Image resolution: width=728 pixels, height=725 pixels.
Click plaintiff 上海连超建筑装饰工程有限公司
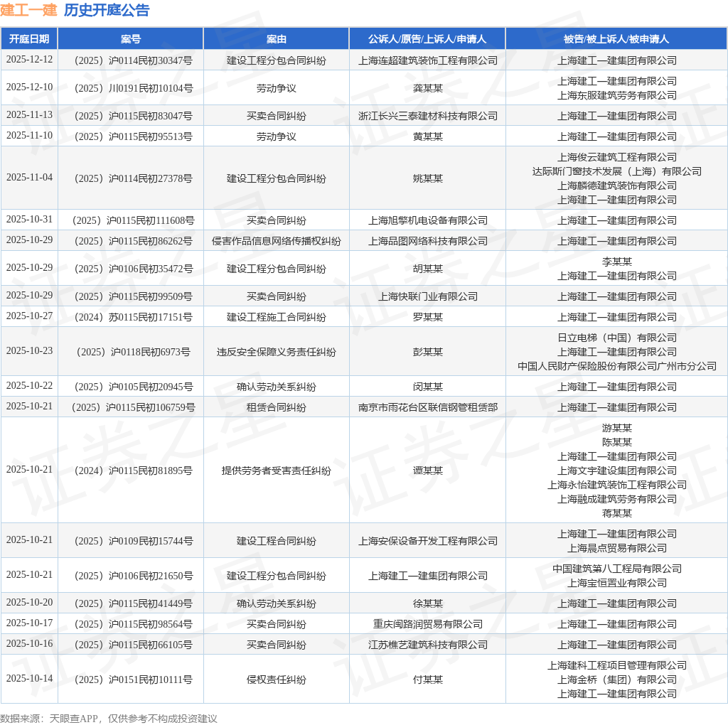coord(427,60)
